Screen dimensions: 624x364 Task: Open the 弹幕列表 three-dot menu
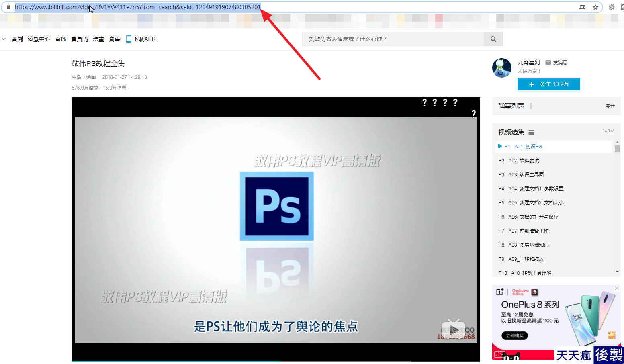tap(531, 106)
